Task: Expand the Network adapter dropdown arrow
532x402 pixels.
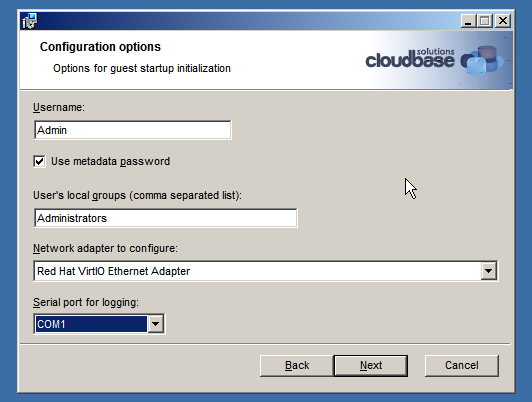Action: click(x=489, y=271)
